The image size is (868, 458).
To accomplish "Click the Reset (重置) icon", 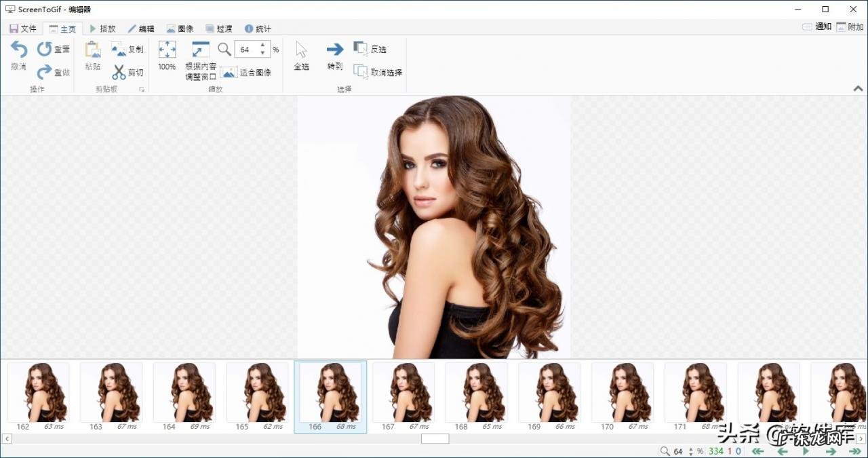I will [x=45, y=49].
